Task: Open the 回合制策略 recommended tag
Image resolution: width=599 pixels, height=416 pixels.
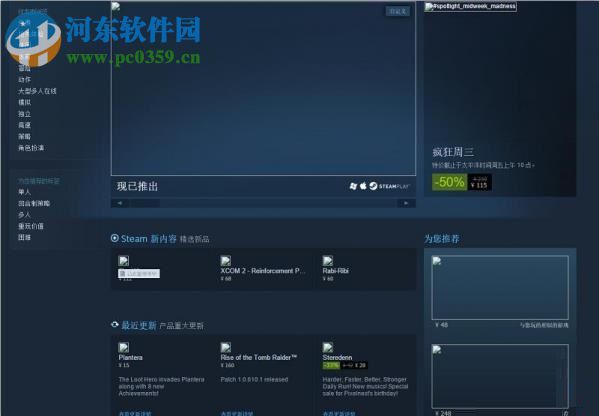Action: point(34,203)
